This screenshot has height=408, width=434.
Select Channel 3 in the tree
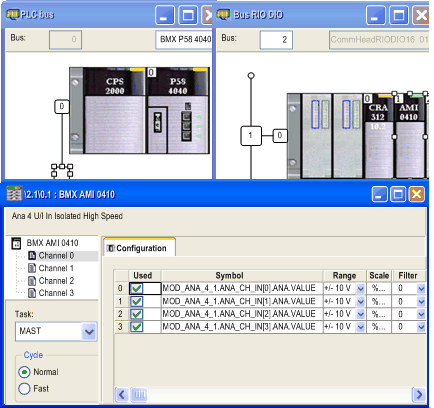pyautogui.click(x=56, y=293)
